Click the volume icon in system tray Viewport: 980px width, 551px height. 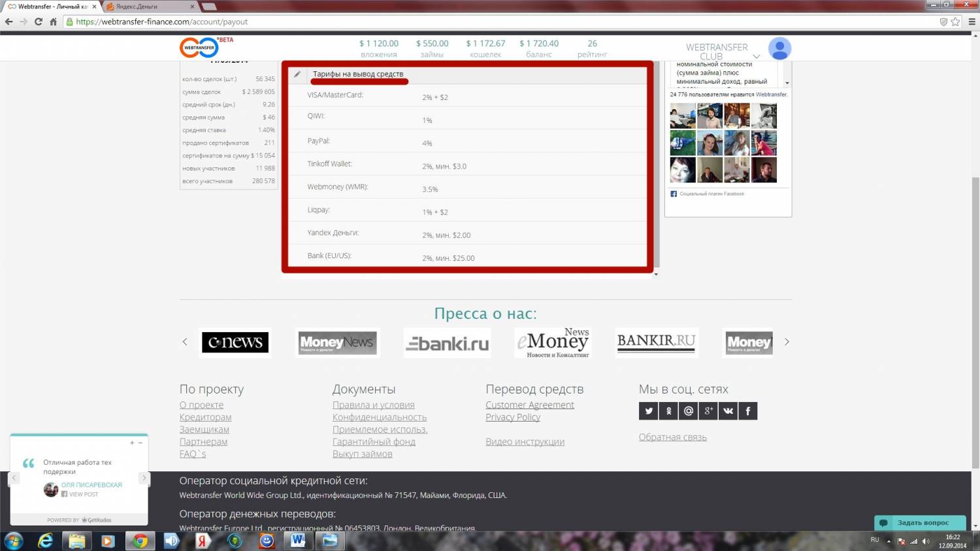pyautogui.click(x=926, y=541)
